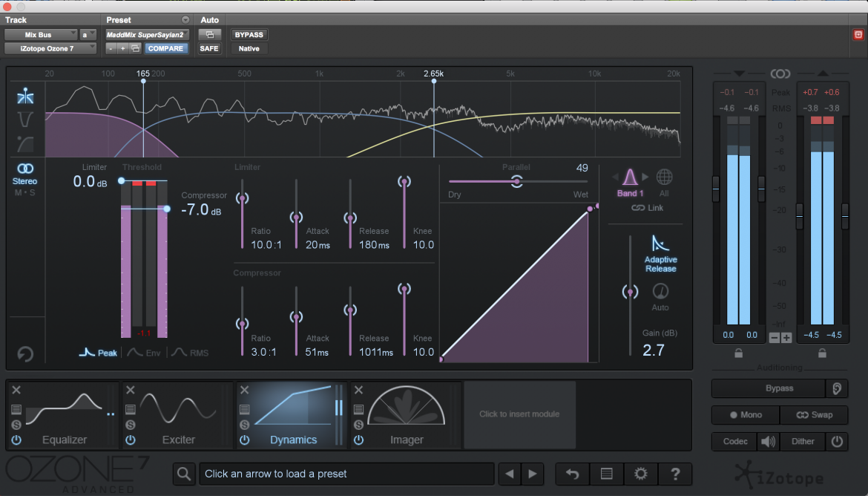This screenshot has width=868, height=496.
Task: Select the Equalizer module tab
Action: (63, 414)
